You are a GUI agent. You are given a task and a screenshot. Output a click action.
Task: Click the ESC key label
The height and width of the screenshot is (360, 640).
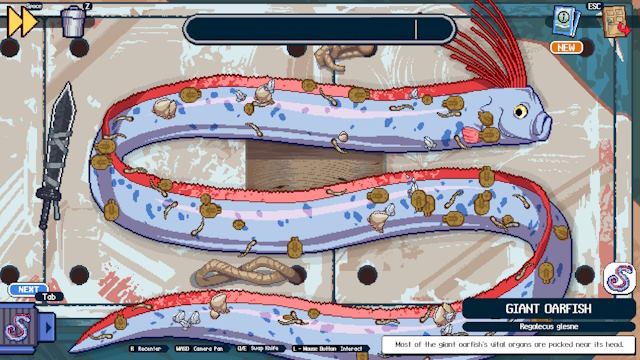pos(595,6)
